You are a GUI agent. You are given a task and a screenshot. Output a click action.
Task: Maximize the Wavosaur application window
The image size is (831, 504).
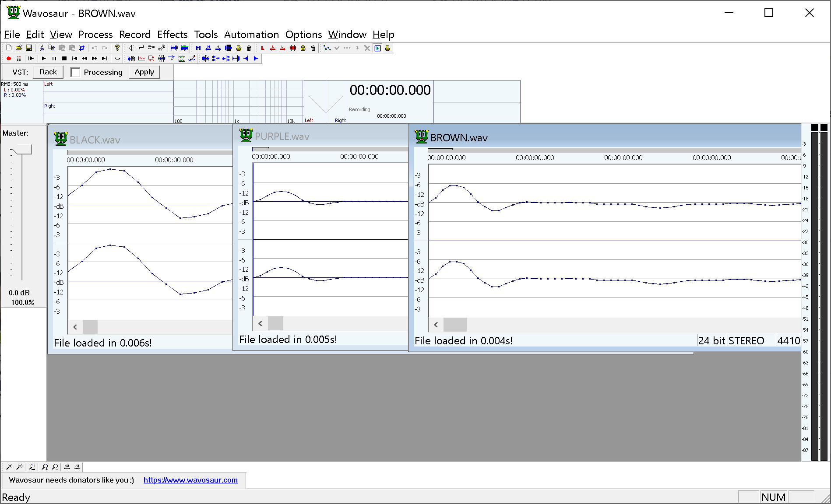click(769, 13)
